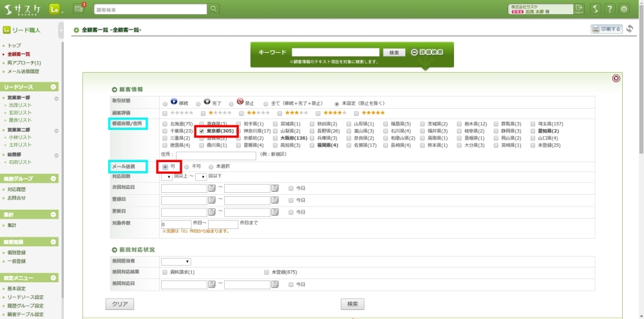Open the 前回担当者 dropdown
Screen dimensions: 644x319
(176, 262)
